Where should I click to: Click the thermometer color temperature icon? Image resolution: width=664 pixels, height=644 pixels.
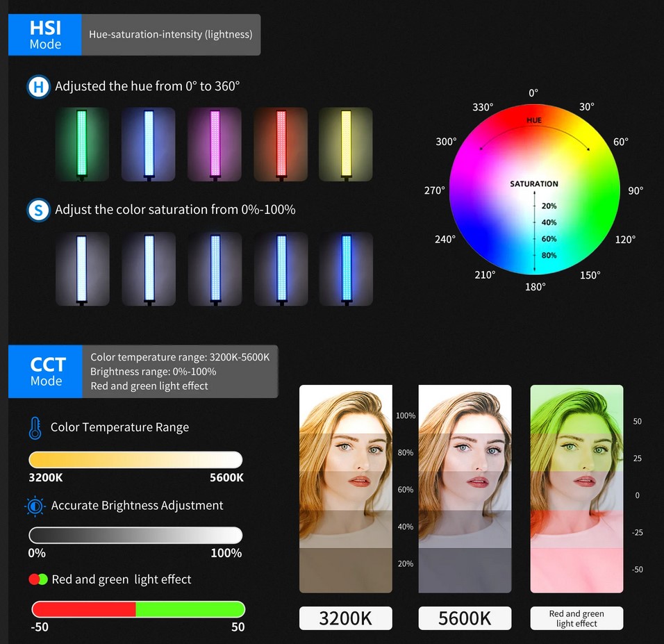[x=35, y=428]
